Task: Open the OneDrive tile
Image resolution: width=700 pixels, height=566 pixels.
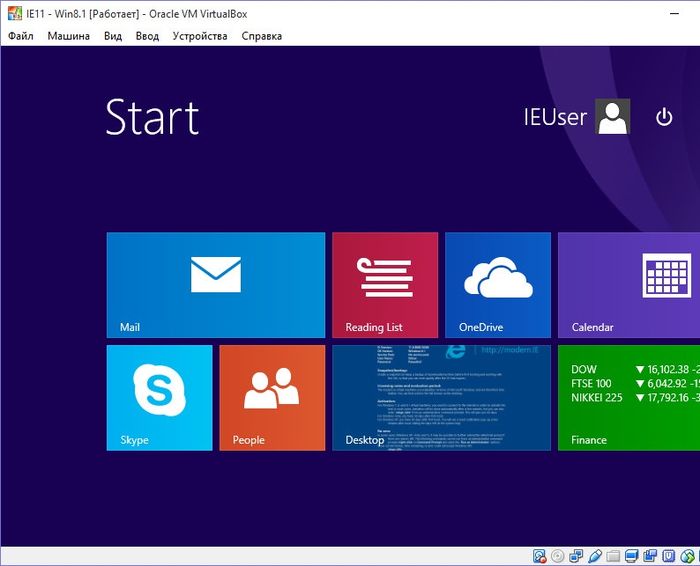Action: click(x=498, y=285)
